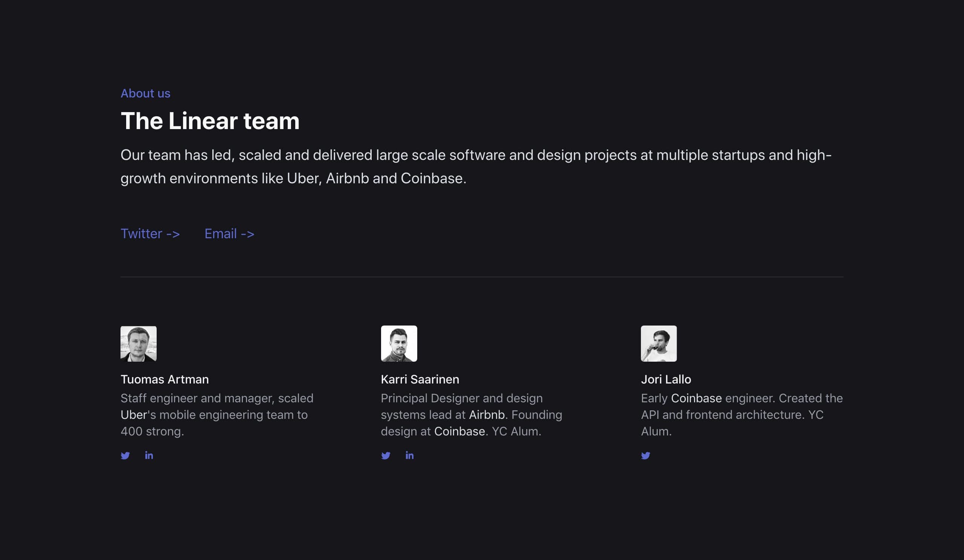Click Tuomas Artman's LinkedIn icon
Viewport: 964px width, 560px height.
pos(149,455)
